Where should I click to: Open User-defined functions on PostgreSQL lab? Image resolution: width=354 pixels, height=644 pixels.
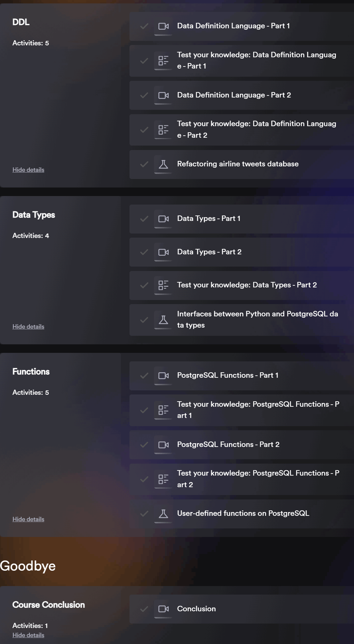tap(242, 514)
